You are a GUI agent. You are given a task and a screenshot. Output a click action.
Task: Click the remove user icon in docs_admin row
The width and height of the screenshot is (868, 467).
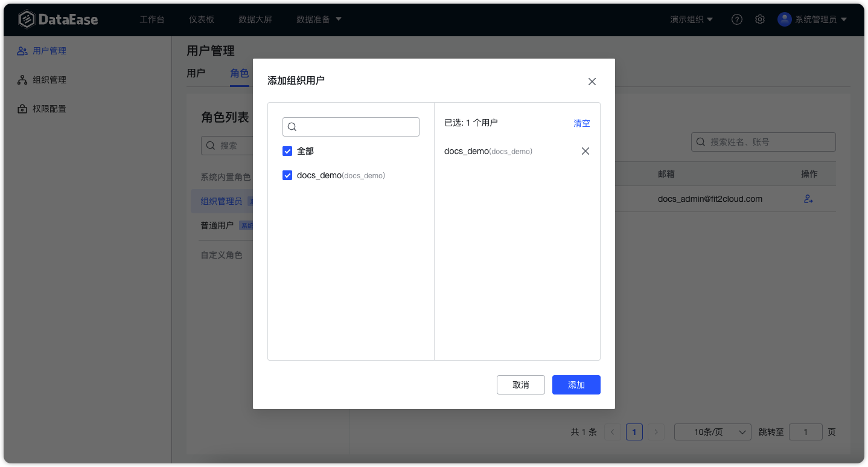808,199
